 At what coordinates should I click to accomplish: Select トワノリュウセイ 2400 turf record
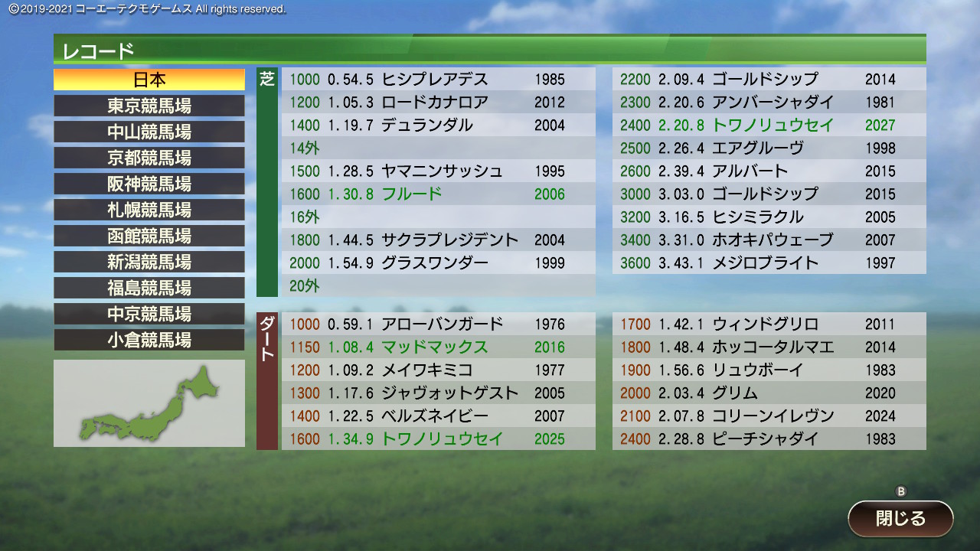[769, 125]
